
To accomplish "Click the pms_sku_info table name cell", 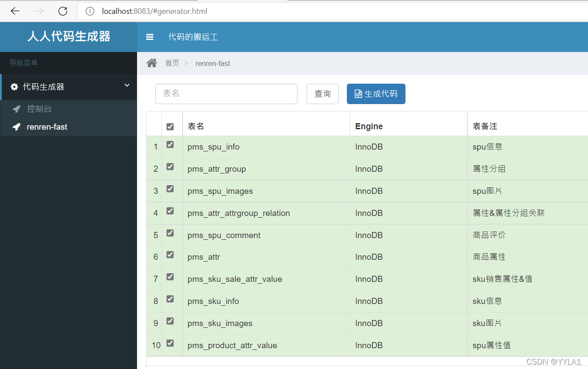I will [266, 301].
